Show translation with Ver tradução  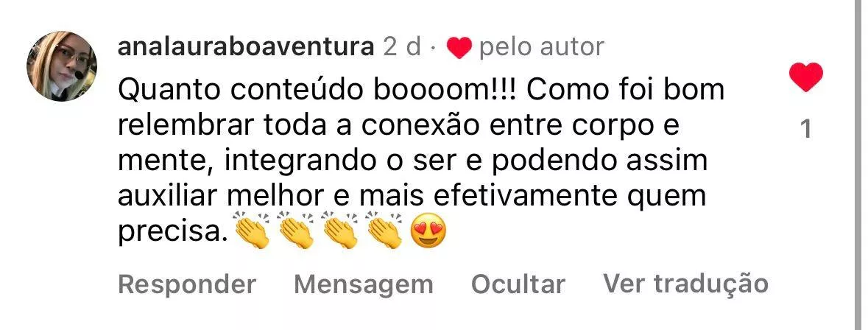686,284
